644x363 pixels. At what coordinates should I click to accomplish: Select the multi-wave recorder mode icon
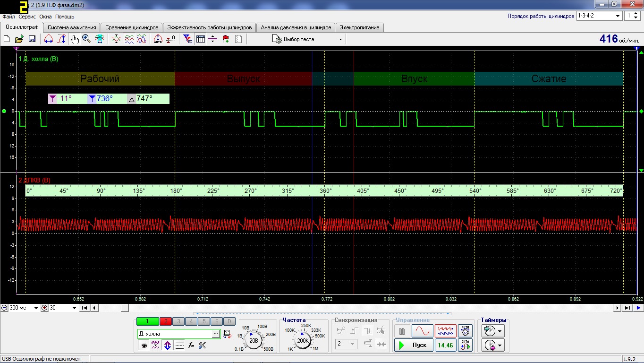[x=446, y=330]
